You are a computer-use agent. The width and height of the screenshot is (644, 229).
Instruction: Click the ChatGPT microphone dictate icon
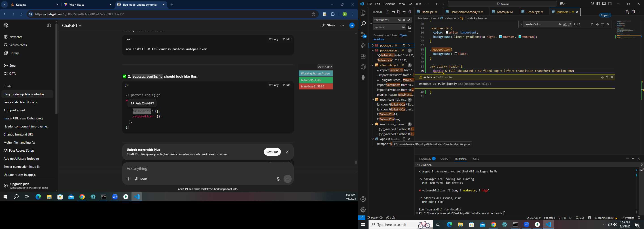278,179
